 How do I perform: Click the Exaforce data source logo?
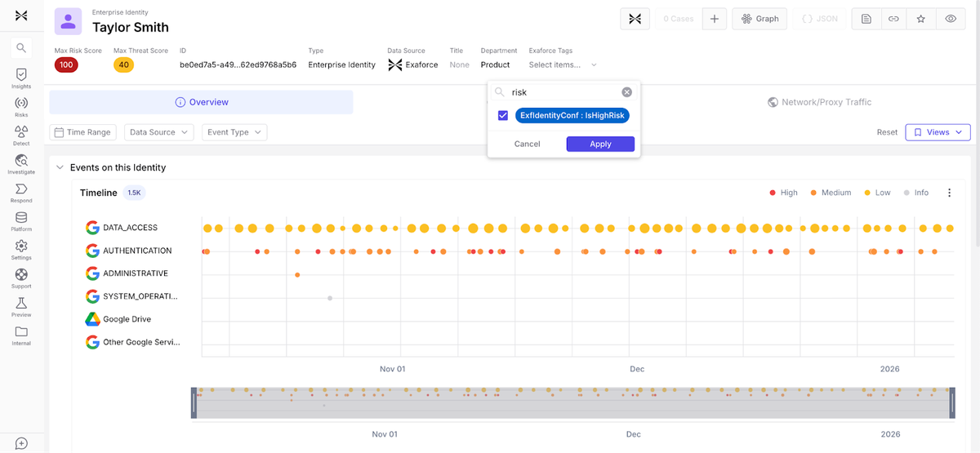tap(394, 64)
